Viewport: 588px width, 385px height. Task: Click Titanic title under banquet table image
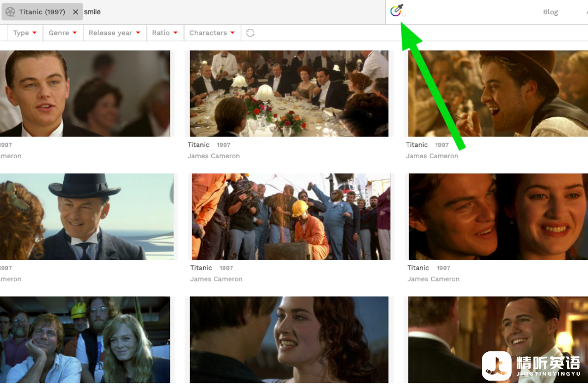coord(198,145)
